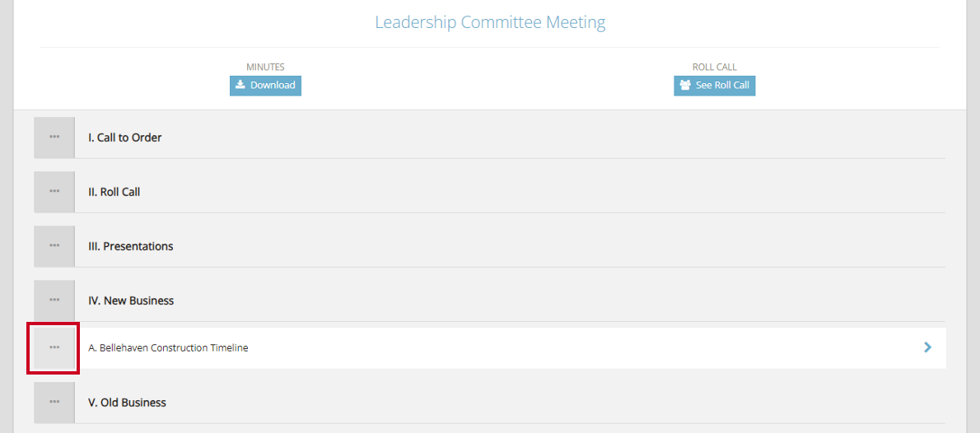The image size is (980, 433).
Task: Open the ellipsis menu for Call to Order
Action: tap(54, 137)
